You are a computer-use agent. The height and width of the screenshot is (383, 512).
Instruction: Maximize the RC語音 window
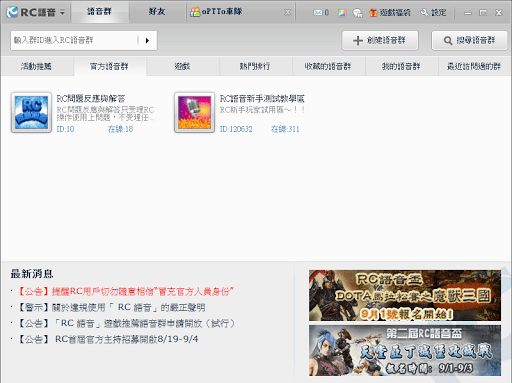[483, 13]
